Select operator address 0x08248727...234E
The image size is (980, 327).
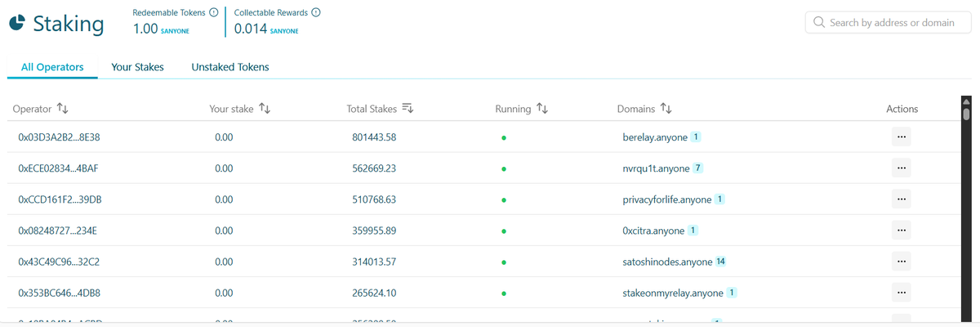pos(57,231)
